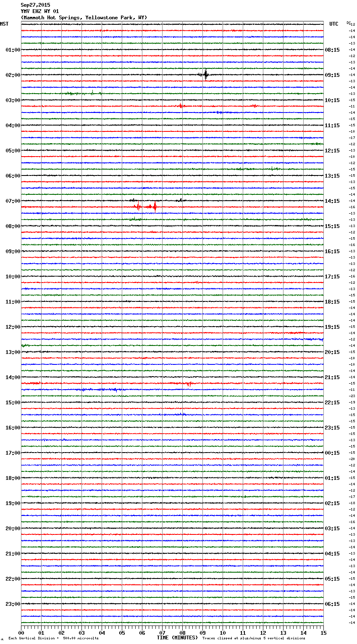Click the UTC time label '21:15'

pyautogui.click(x=332, y=377)
